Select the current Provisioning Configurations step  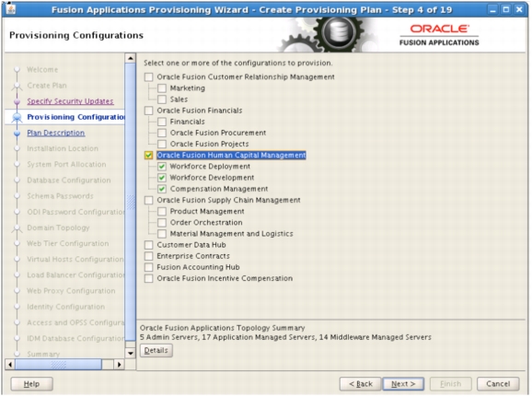point(76,117)
